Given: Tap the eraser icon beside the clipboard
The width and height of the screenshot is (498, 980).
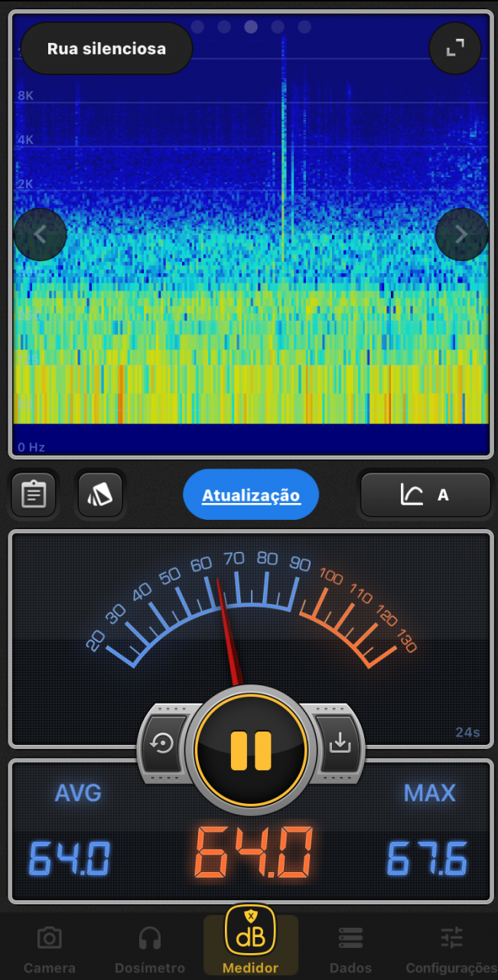Looking at the screenshot, I should tap(100, 495).
